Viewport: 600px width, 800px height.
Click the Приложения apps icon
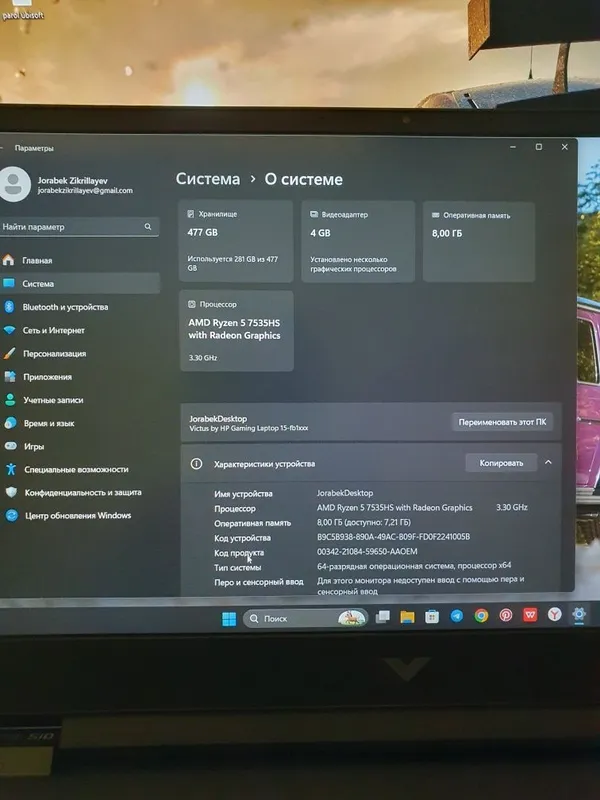[x=10, y=377]
